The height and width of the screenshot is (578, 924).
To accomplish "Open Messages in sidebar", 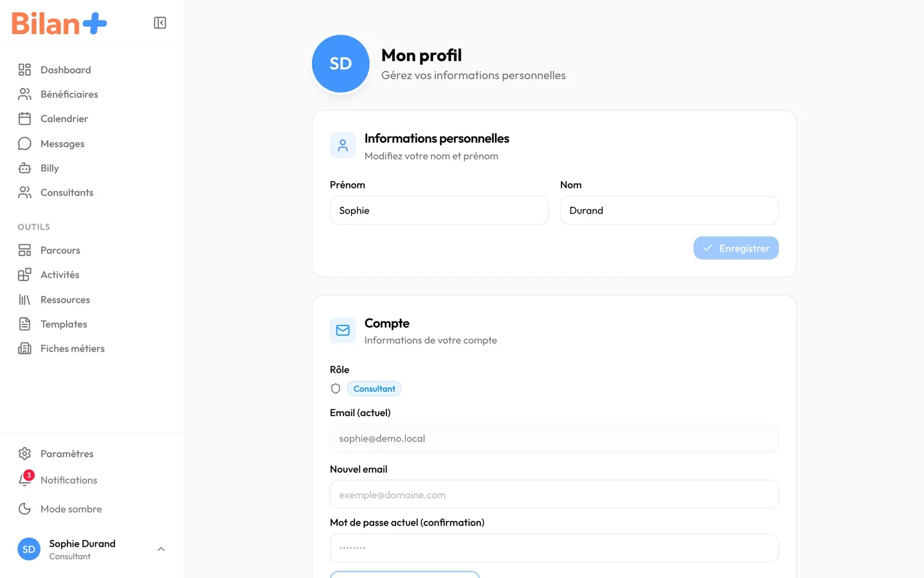I will click(92, 143).
